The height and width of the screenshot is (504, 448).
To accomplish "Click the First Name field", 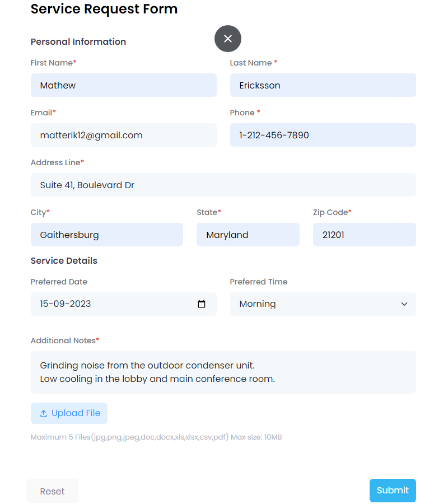I will pos(123,85).
